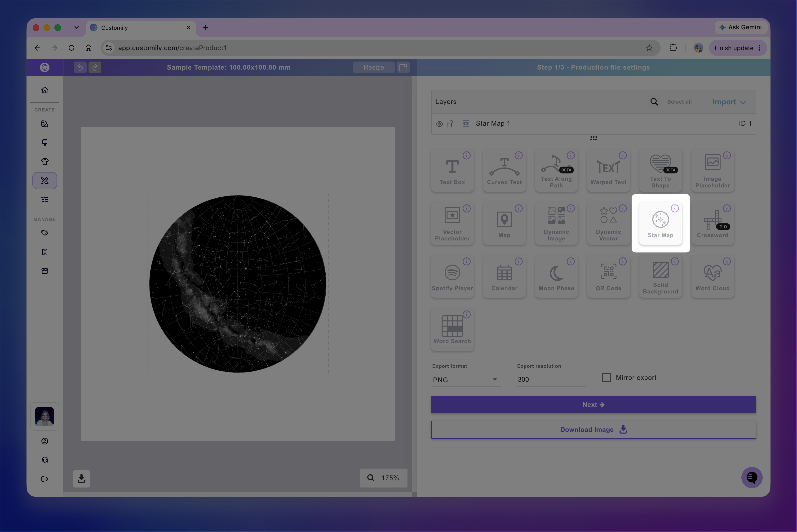Toggle lock on Star Map 1 layer
Viewport: 797px width, 532px height.
click(x=450, y=124)
